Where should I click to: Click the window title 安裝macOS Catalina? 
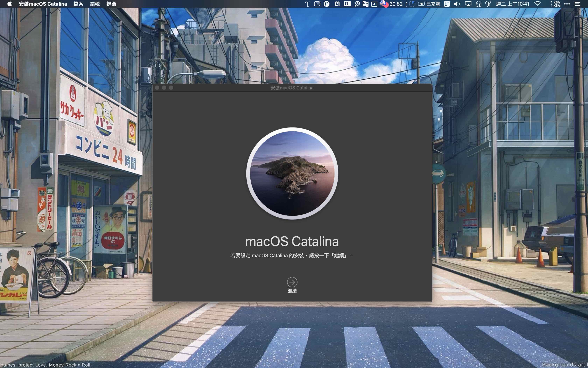pos(292,88)
